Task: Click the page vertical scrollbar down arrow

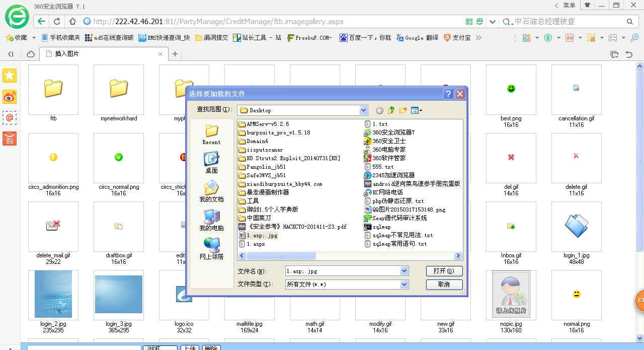Action: click(x=640, y=338)
